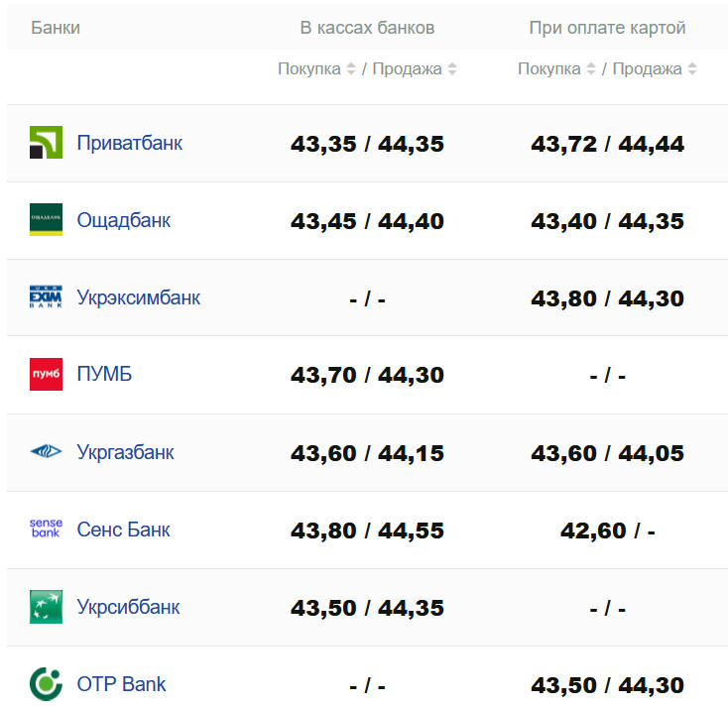This screenshot has width=728, height=707.
Task: Click Privatbank cash rate 43,35 / 44,35
Action: point(367,144)
